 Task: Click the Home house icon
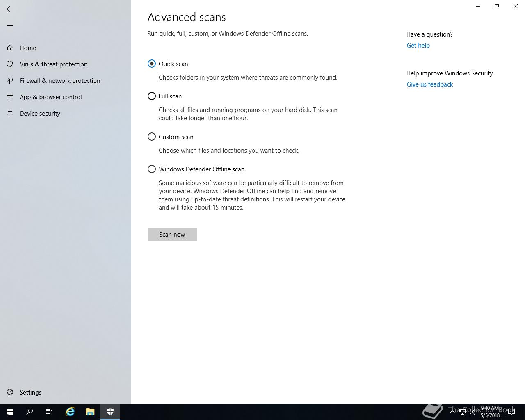10,48
